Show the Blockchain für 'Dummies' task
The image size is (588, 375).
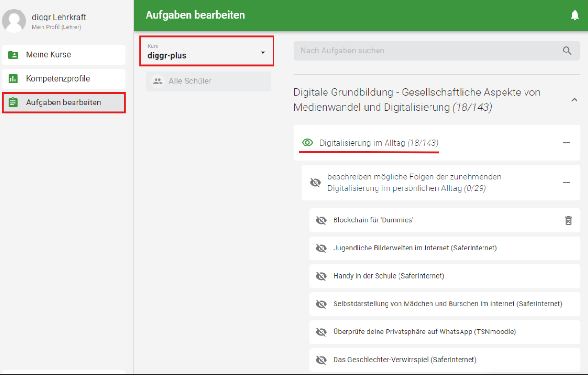(x=321, y=220)
